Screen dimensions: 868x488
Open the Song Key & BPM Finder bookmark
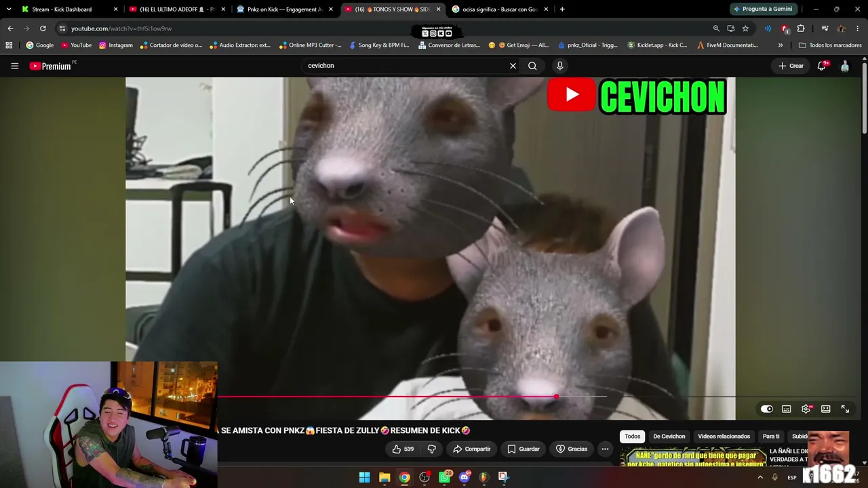(x=379, y=45)
